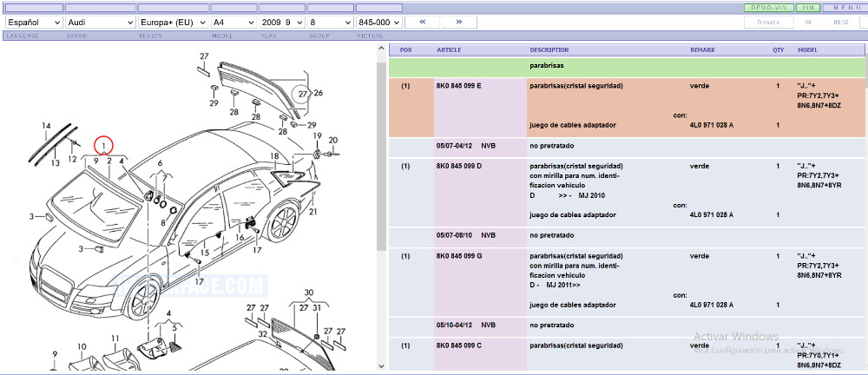Viewport: 868px width, 375px height.
Task: Click diagram callout number 32
Action: 262,334
